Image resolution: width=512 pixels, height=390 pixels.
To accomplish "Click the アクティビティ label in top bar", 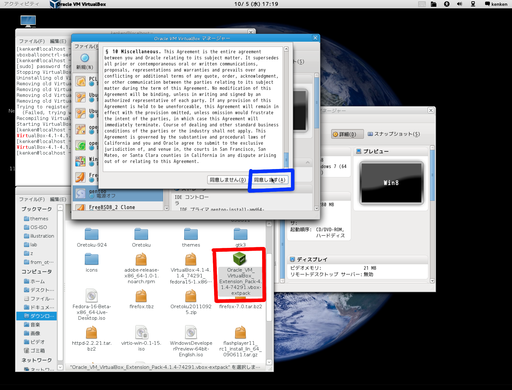I will pyautogui.click(x=21, y=4).
